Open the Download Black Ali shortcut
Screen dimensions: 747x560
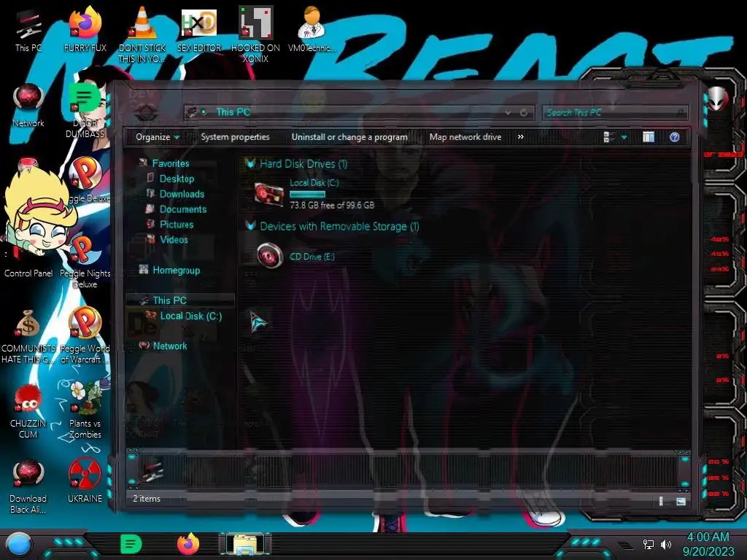click(28, 486)
